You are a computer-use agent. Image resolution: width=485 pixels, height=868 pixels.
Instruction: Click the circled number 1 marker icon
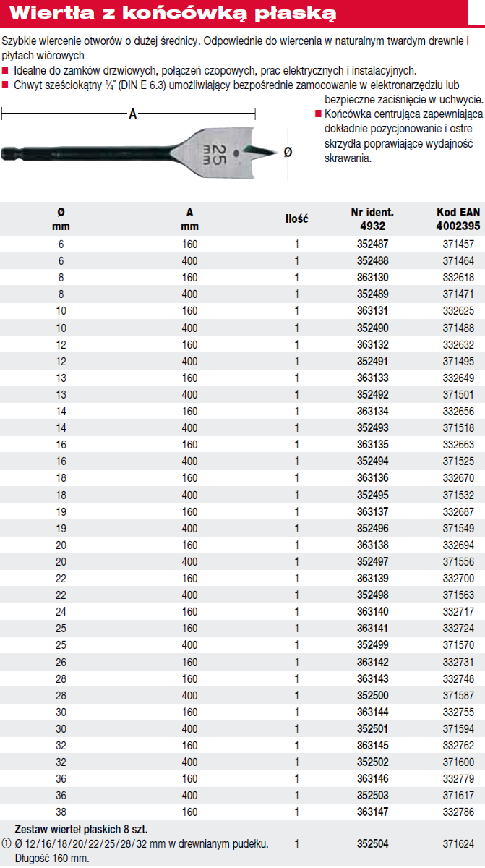pyautogui.click(x=7, y=843)
